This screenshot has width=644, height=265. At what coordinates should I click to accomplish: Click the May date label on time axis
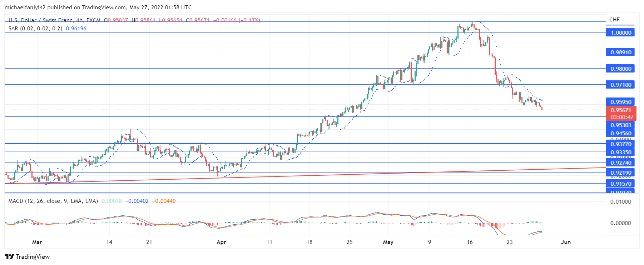point(388,242)
